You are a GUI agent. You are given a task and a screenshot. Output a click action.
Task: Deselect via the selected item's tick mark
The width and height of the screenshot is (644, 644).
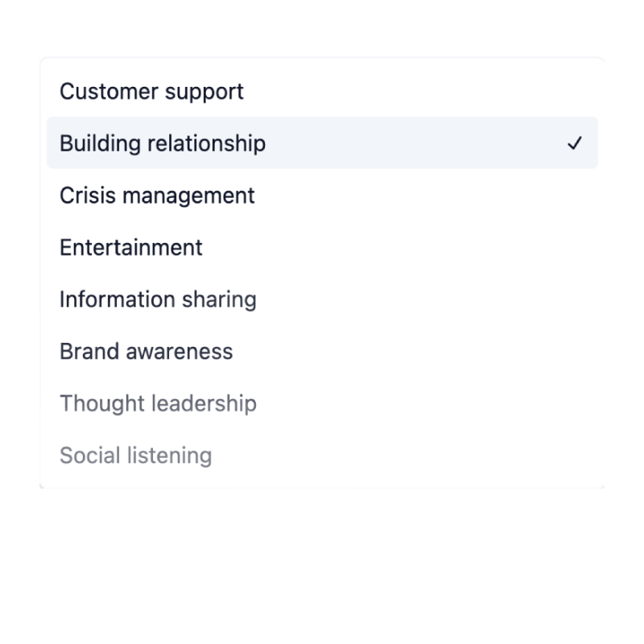pyautogui.click(x=574, y=143)
